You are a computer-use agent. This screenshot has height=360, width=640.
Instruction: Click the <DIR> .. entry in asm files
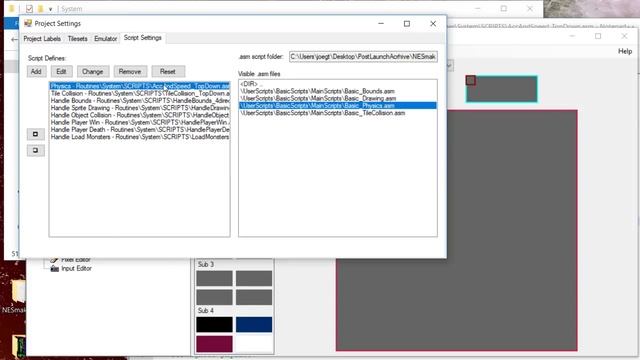click(x=338, y=84)
